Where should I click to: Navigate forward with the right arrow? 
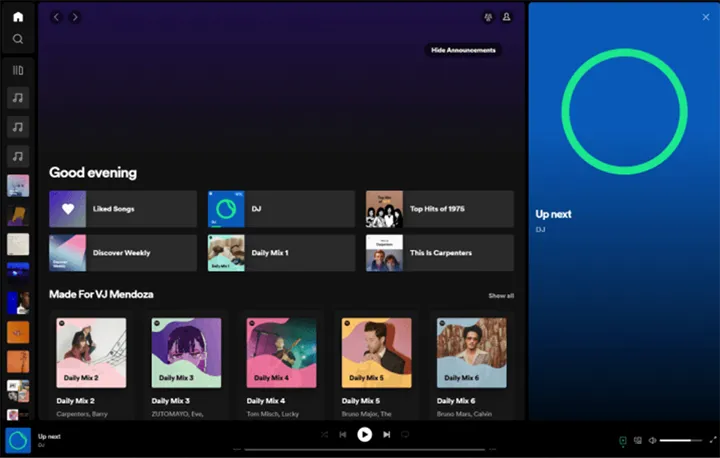coord(75,17)
